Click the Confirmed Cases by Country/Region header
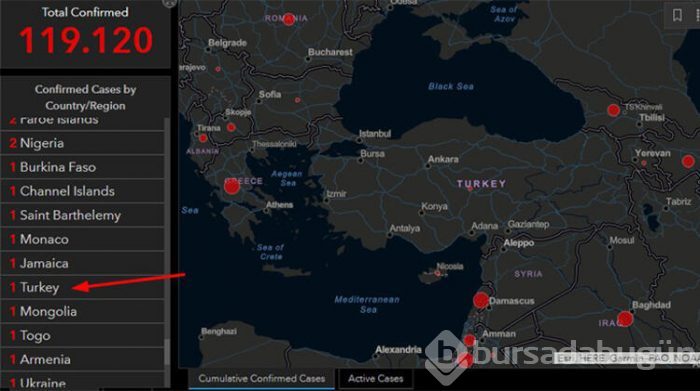This screenshot has height=391, width=700. (x=85, y=97)
